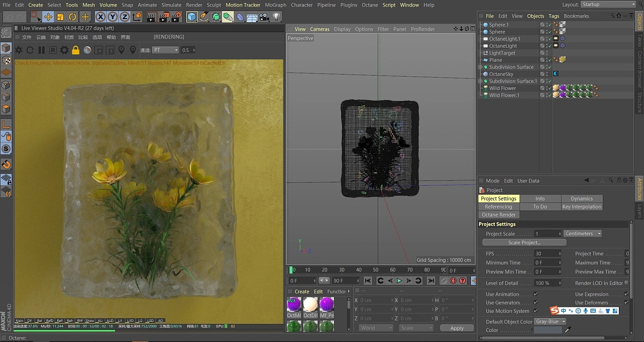Viewport: 644px width, 342px height.
Task: Click the Light object icon
Action: click(277, 17)
